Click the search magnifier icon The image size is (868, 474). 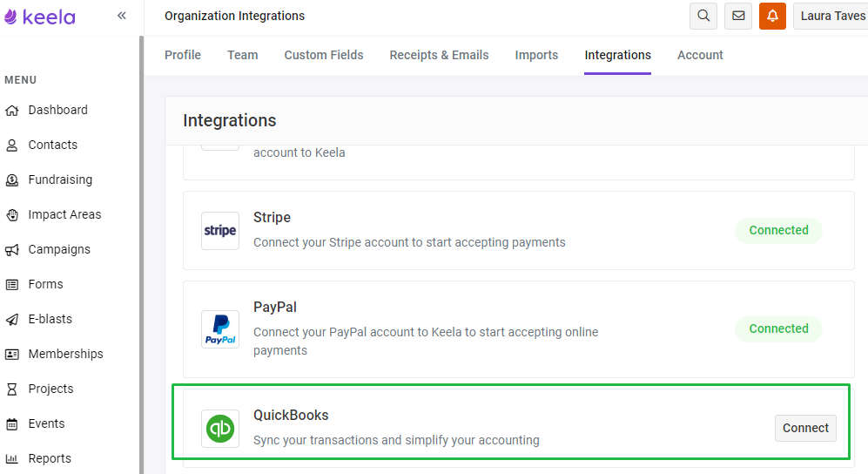pos(703,16)
